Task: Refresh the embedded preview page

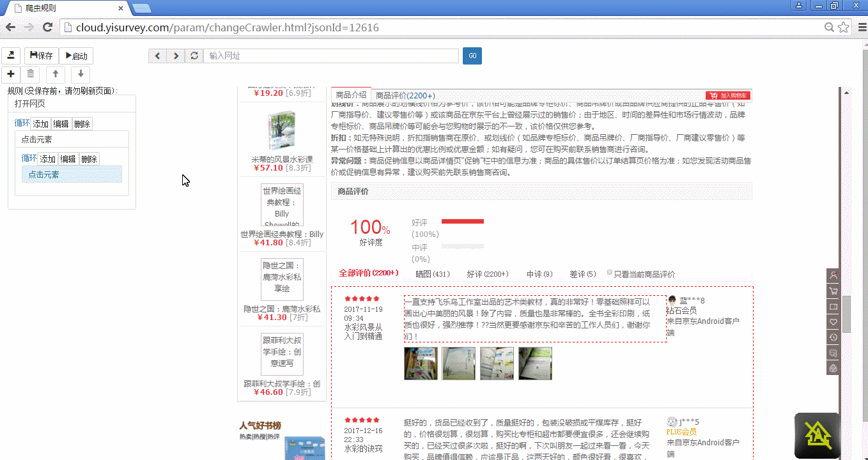Action: click(x=194, y=56)
